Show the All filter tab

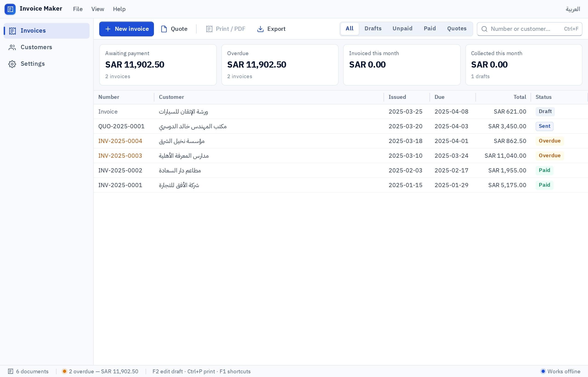(x=350, y=29)
